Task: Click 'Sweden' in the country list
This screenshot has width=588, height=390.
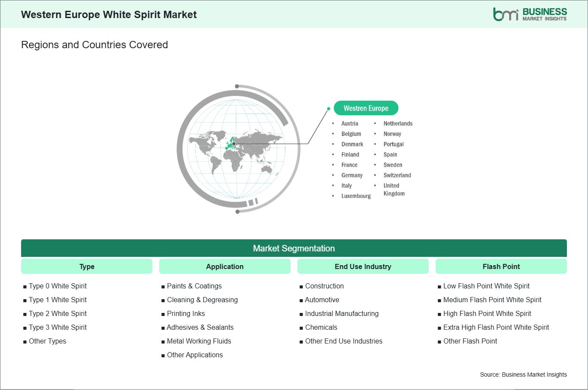Action: click(393, 165)
